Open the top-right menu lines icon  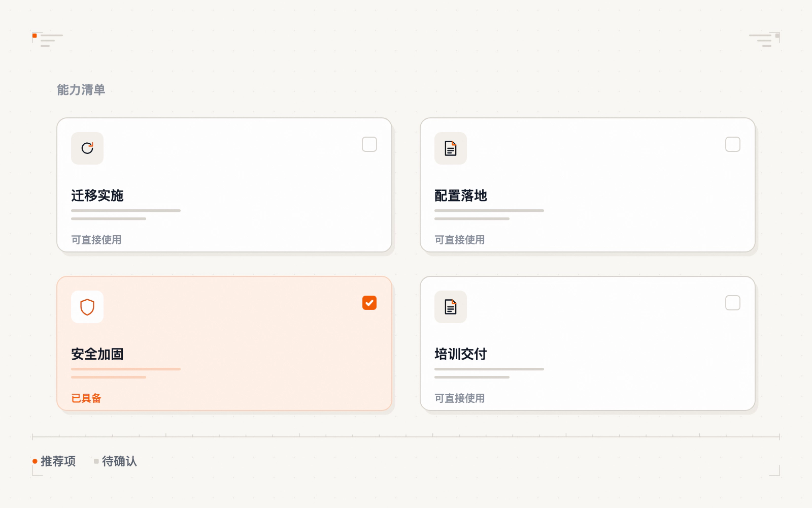click(x=760, y=41)
